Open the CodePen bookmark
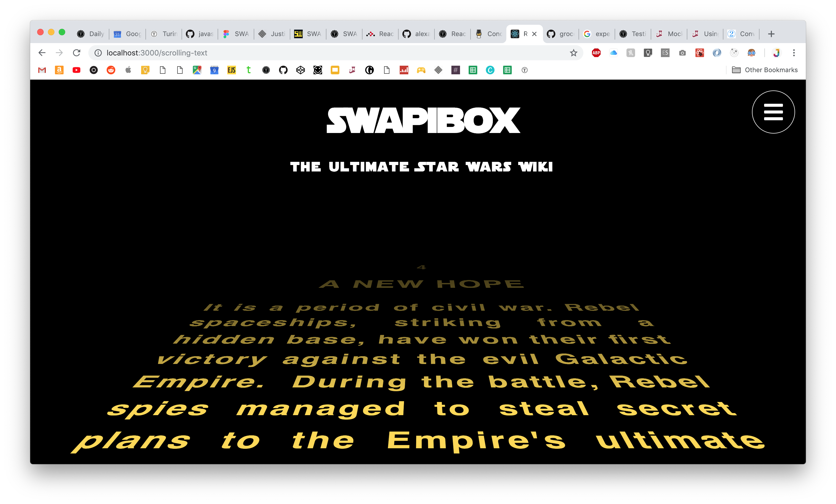 coord(301,70)
